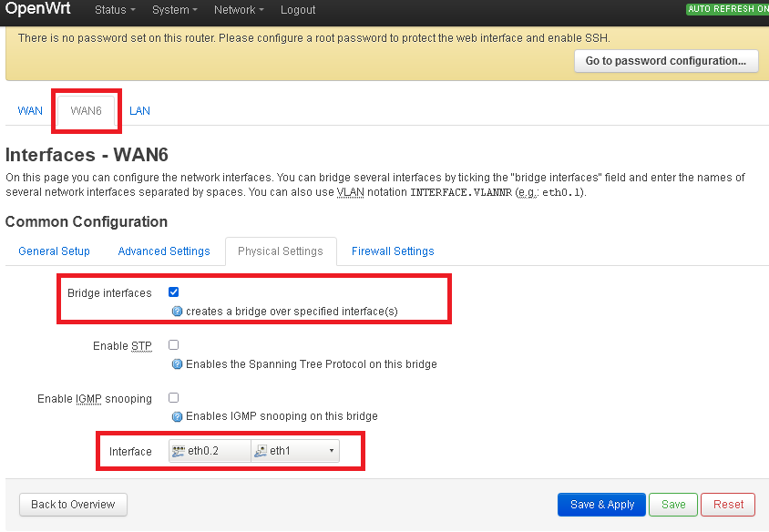
Task: Click help icon beside Spanning Tree description
Action: coord(177,364)
